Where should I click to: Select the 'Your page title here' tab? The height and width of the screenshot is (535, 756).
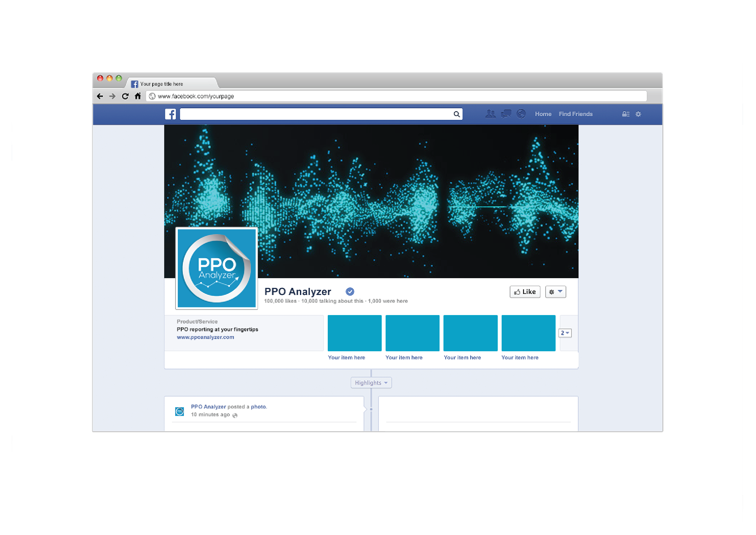point(161,84)
